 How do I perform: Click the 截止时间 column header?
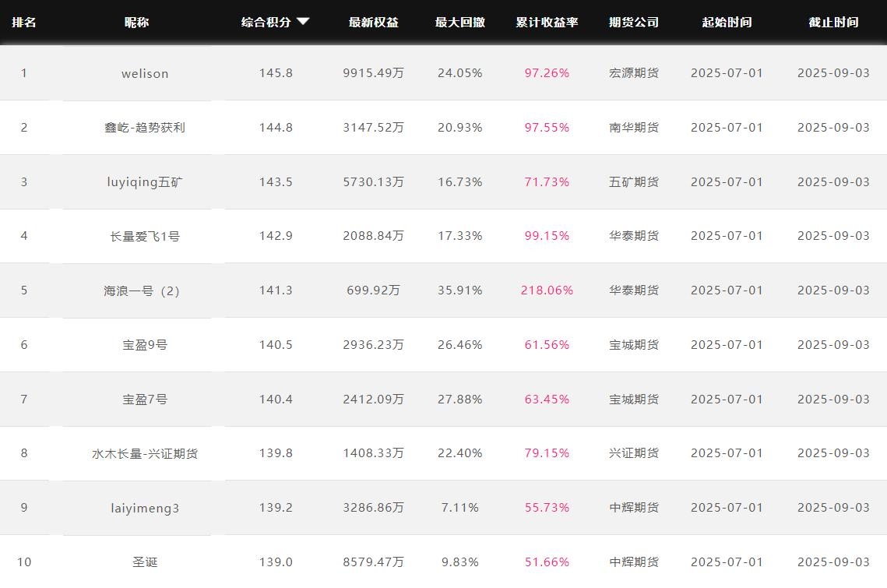tap(833, 22)
